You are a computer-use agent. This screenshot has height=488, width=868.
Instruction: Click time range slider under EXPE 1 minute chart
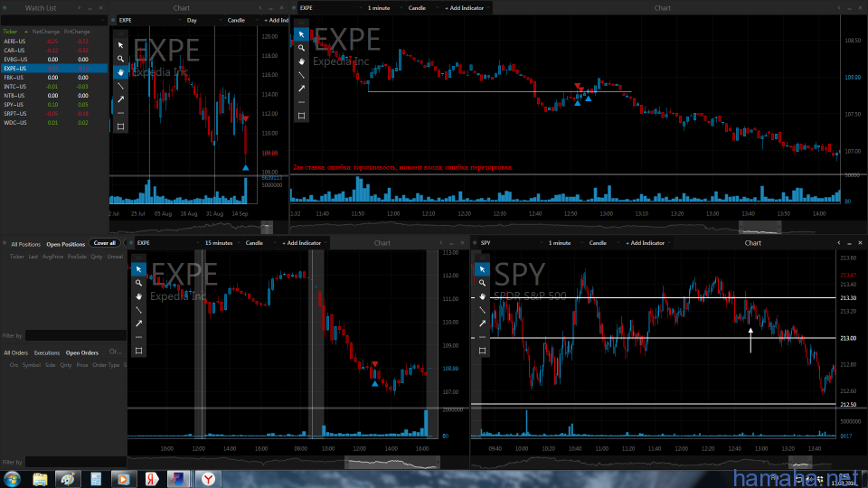coord(759,228)
